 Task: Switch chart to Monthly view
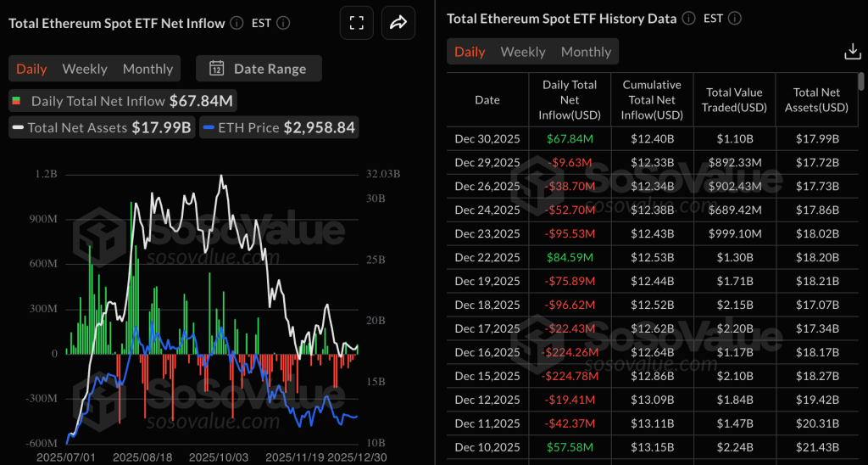(147, 69)
